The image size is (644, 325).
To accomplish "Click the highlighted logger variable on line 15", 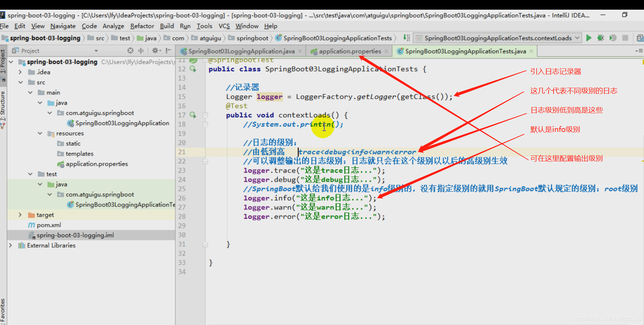I will click(x=270, y=97).
